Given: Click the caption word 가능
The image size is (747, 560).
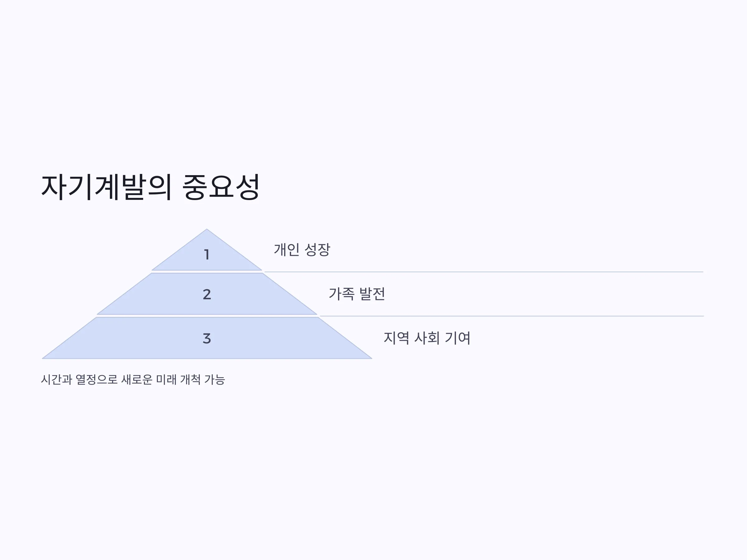Looking at the screenshot, I should pyautogui.click(x=215, y=380).
